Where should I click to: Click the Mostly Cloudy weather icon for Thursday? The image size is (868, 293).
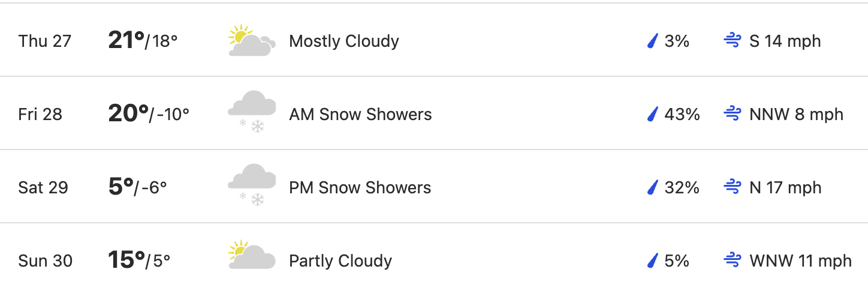pyautogui.click(x=252, y=41)
